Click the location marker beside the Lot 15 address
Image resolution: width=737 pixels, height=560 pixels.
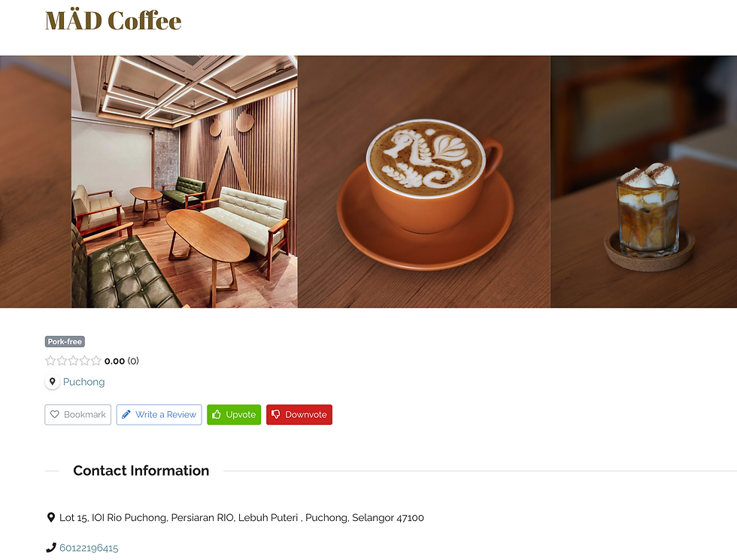click(x=51, y=517)
